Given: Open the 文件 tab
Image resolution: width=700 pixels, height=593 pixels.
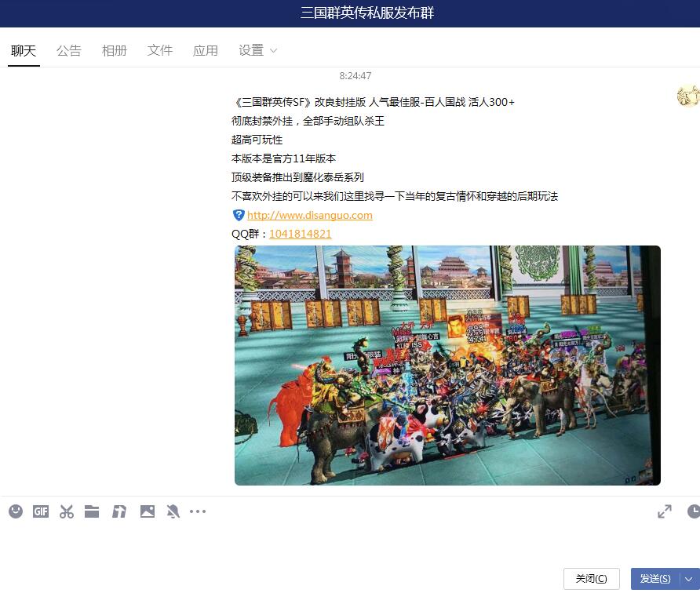Looking at the screenshot, I should pos(160,50).
